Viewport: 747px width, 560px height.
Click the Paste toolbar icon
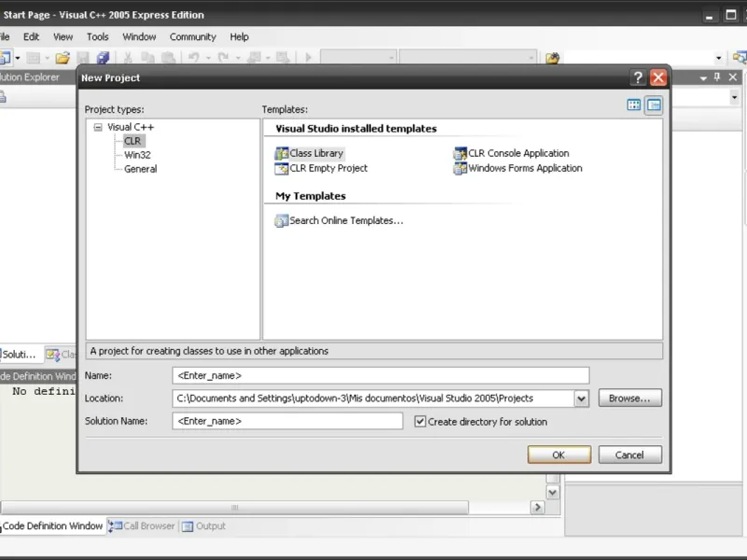pos(168,58)
